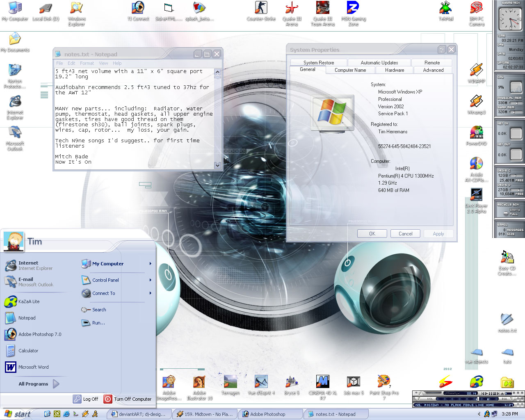Expand Control Panel submenu arrow
The image size is (525, 420).
pyautogui.click(x=151, y=280)
